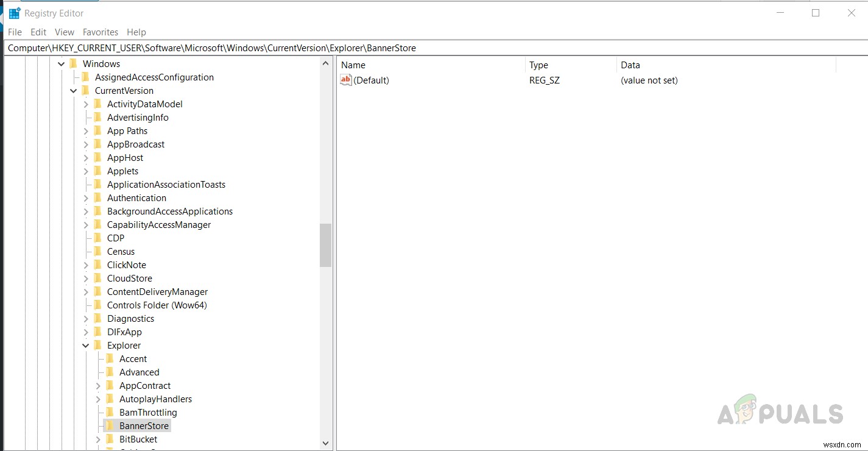Expand the AppBroadcast key
Screen dimensions: 868x451
coord(86,144)
